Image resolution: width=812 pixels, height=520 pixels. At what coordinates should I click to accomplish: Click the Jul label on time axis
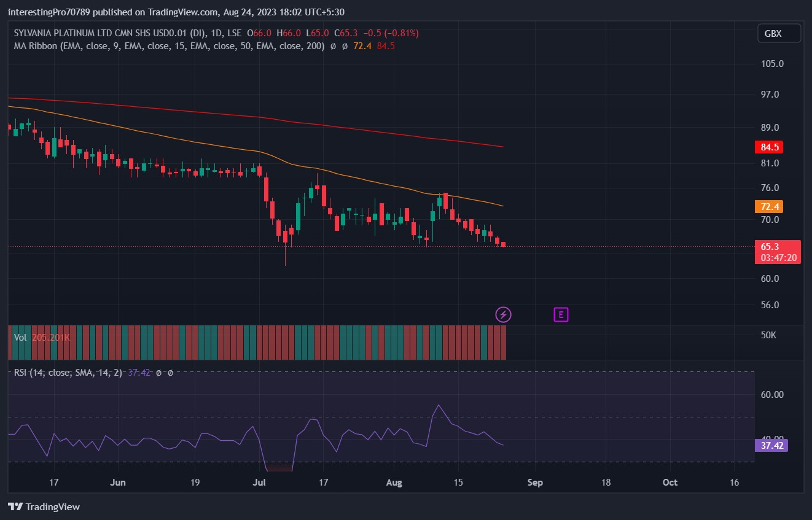coord(259,483)
